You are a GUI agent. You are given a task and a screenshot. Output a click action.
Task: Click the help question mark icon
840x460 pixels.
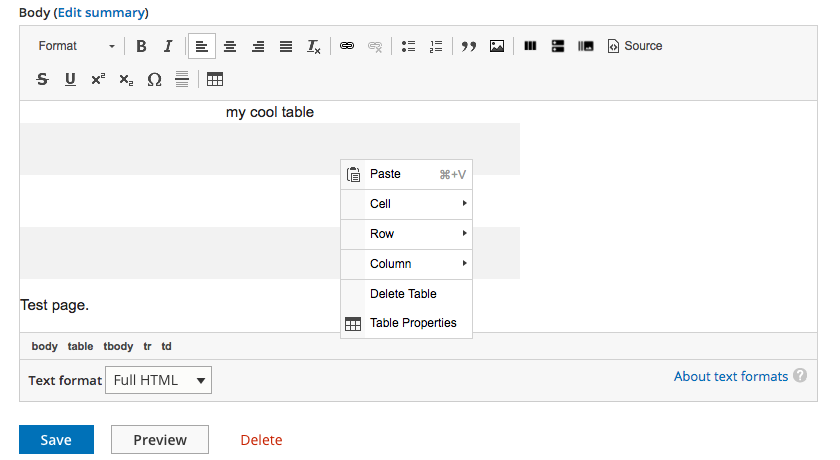click(x=800, y=375)
